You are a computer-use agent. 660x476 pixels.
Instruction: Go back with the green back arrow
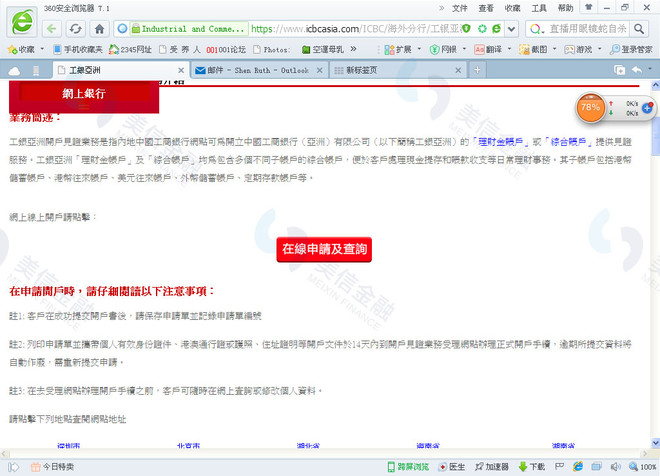(51, 29)
